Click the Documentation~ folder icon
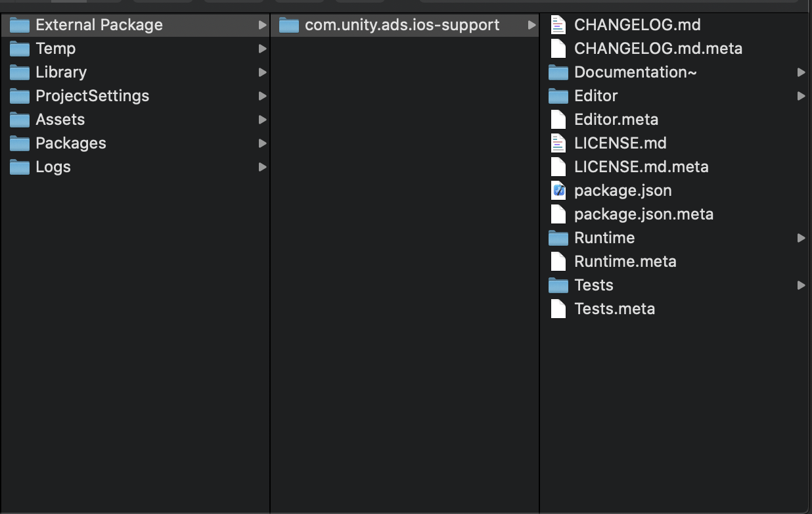 (x=558, y=72)
